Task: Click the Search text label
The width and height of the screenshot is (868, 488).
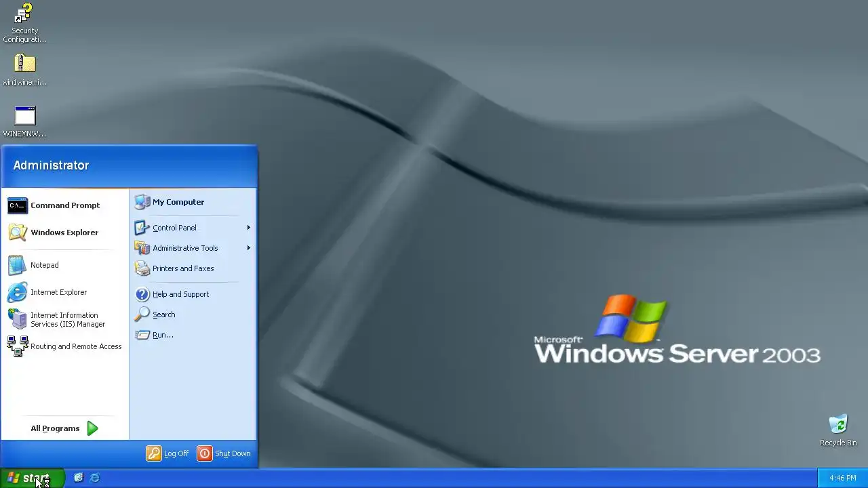Action: point(164,314)
